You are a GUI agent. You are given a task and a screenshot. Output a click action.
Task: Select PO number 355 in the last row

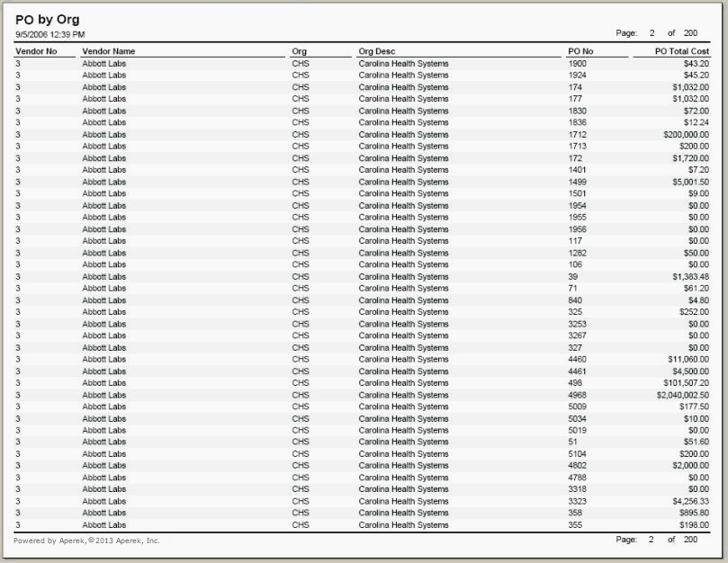[x=575, y=525]
